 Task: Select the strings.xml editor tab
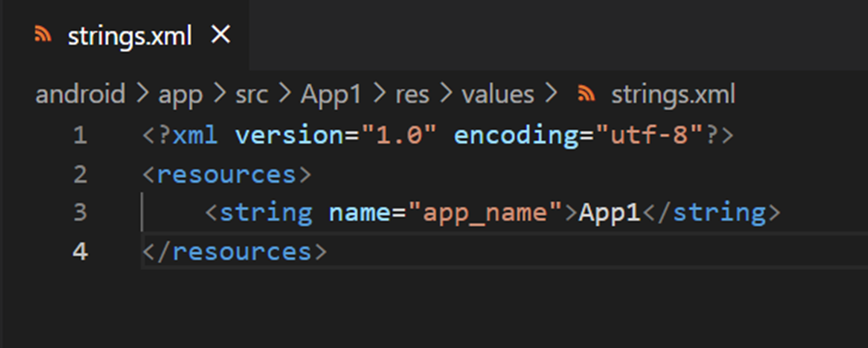(x=125, y=35)
